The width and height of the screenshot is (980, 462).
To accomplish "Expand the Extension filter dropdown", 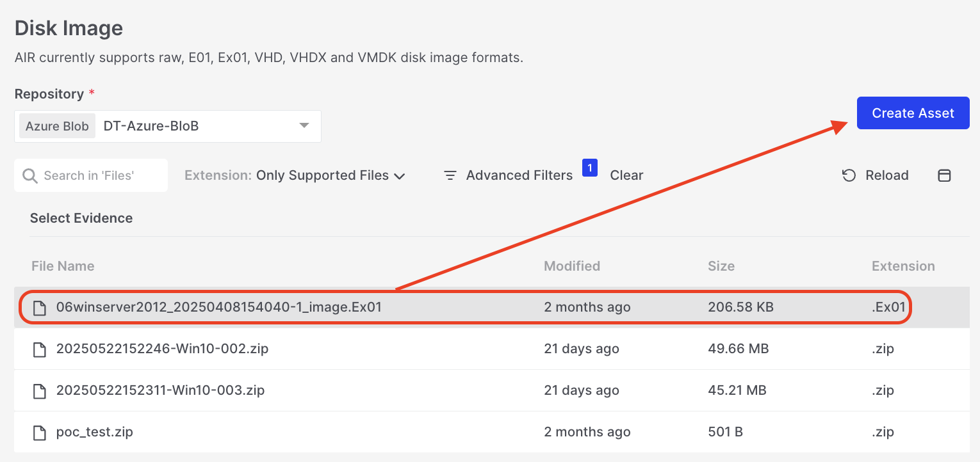I will (x=399, y=176).
